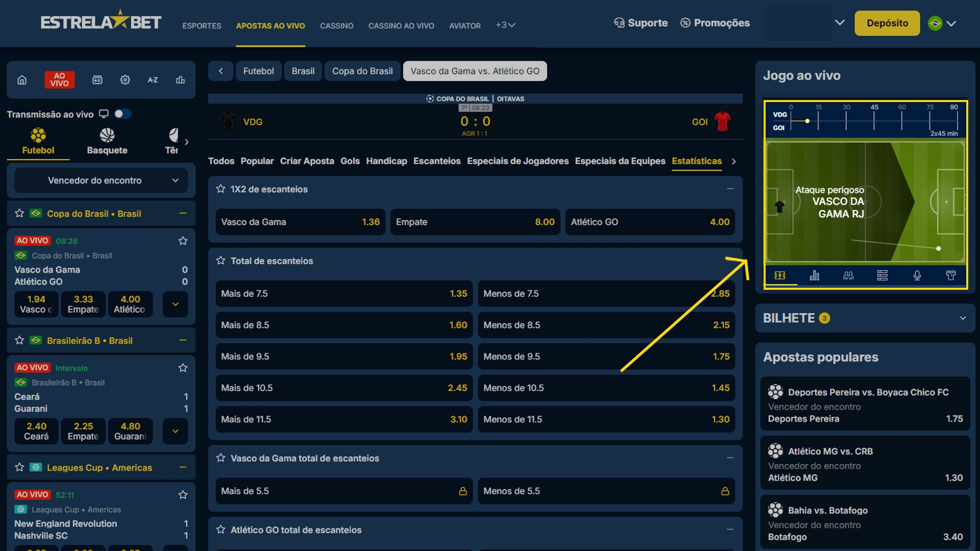Click locked Mais de 5.5 Vasco escanteios
The image size is (980, 551).
click(344, 491)
